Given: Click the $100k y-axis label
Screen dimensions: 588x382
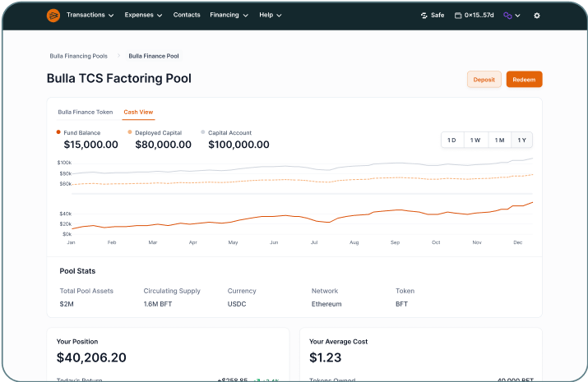Looking at the screenshot, I should 64,163.
